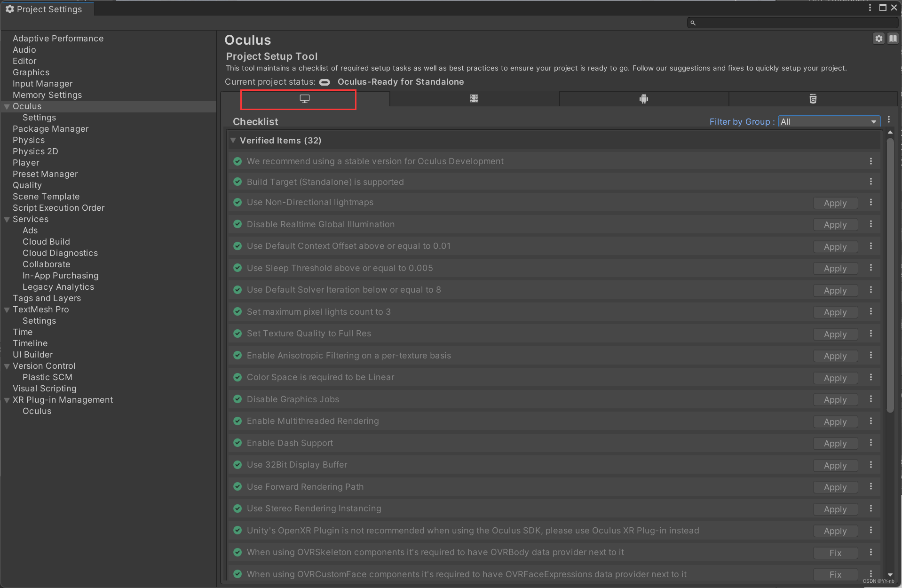
Task: Click scrollbar down arrow of checklist
Action: pos(890,575)
